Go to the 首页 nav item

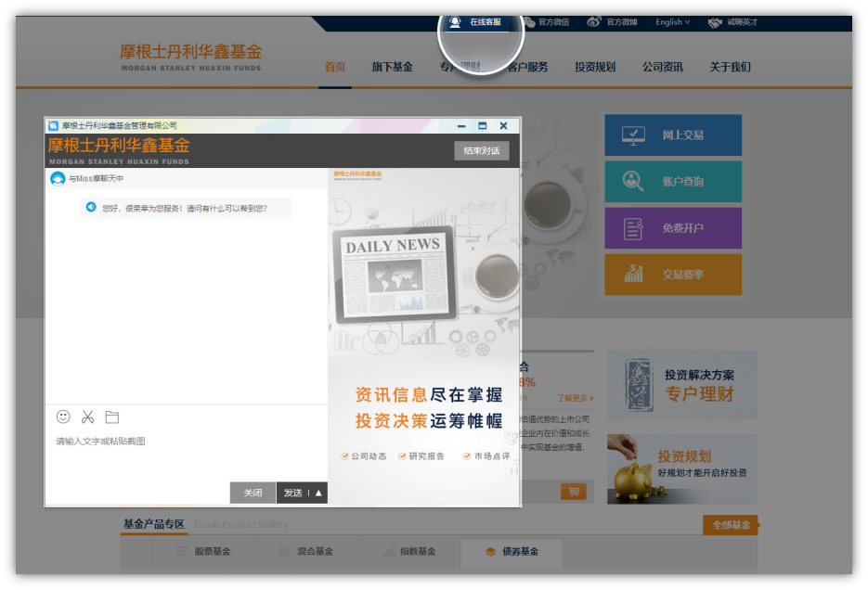[335, 67]
